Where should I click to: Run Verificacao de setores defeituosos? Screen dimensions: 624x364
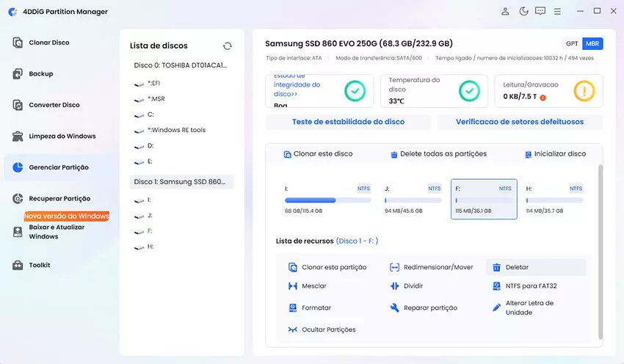520,122
